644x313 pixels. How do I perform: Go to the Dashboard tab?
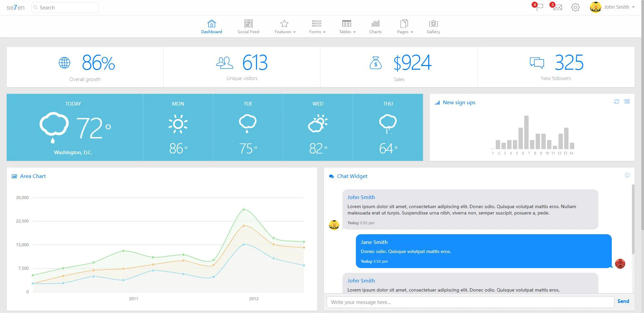pyautogui.click(x=211, y=26)
